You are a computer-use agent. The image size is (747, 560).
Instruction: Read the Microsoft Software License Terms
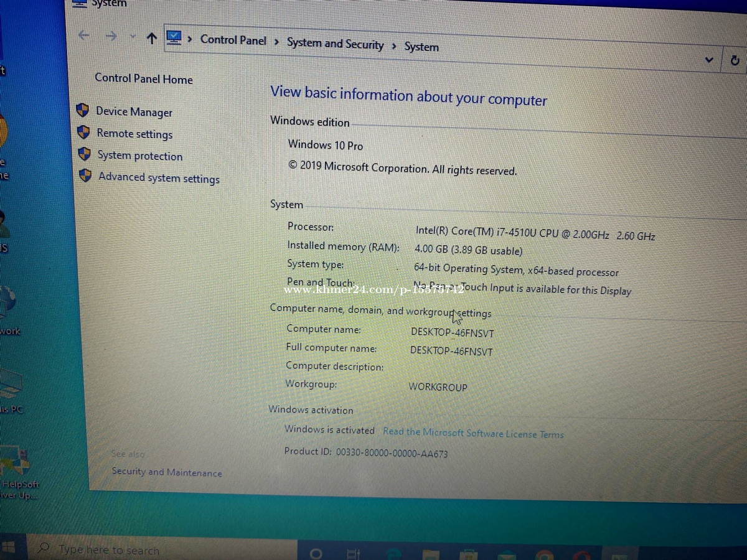(473, 433)
